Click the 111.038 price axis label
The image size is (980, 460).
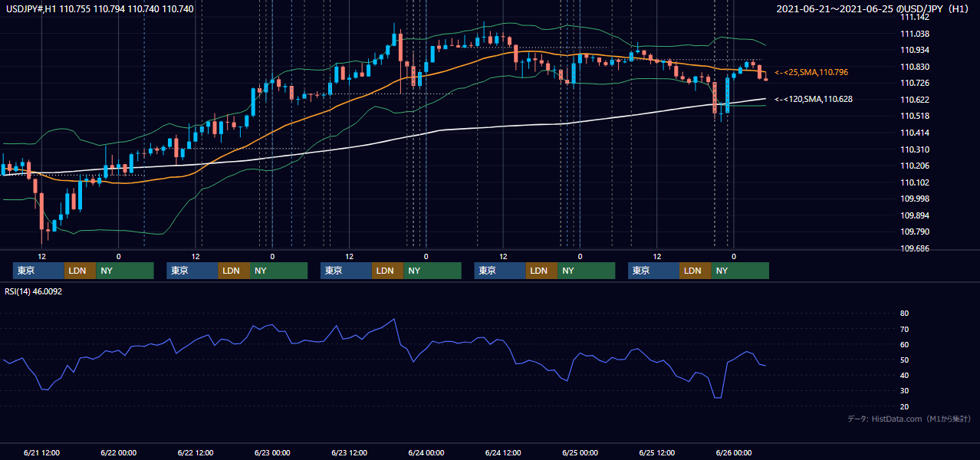(x=915, y=34)
